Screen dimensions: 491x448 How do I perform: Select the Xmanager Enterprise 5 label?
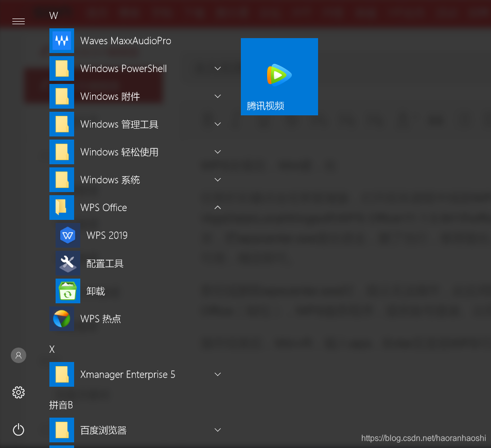coord(128,375)
